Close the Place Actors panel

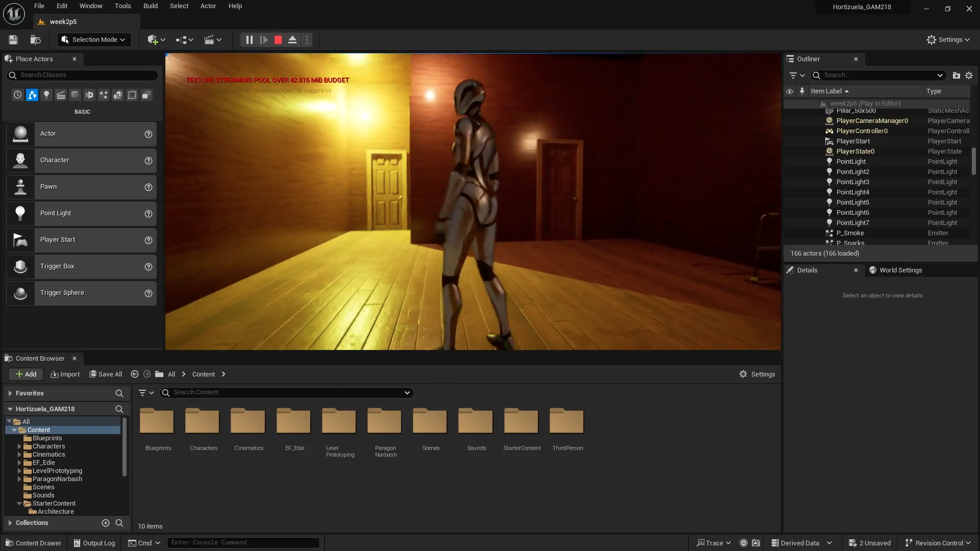(75, 59)
